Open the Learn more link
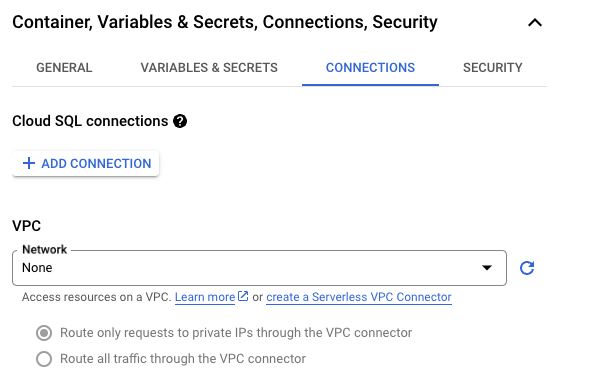 pos(205,297)
